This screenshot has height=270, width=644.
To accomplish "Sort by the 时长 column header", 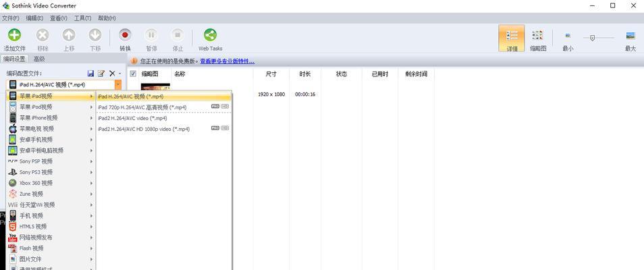I will [305, 74].
